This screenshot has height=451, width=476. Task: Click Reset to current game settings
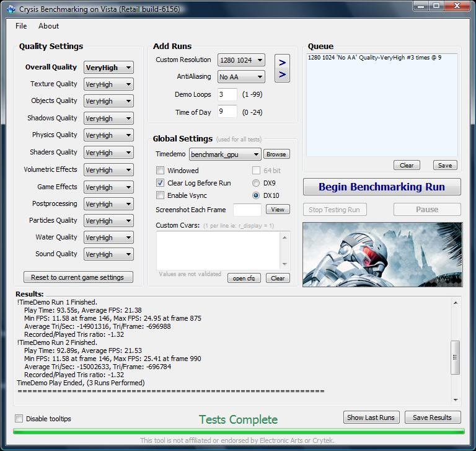(78, 277)
